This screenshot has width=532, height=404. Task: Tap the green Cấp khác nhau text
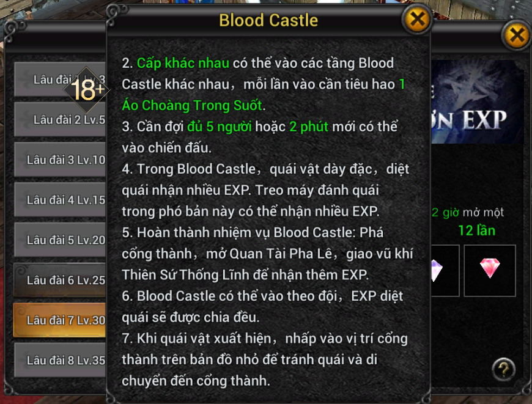click(183, 63)
